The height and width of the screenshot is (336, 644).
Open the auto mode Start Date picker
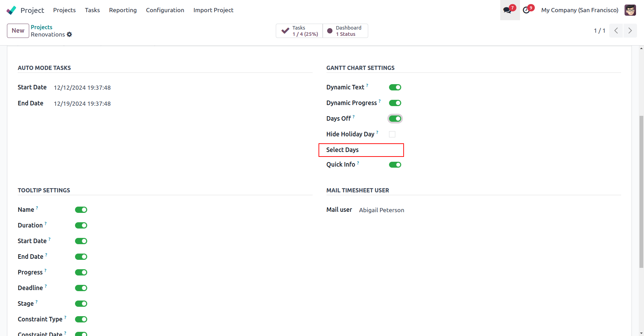click(82, 88)
